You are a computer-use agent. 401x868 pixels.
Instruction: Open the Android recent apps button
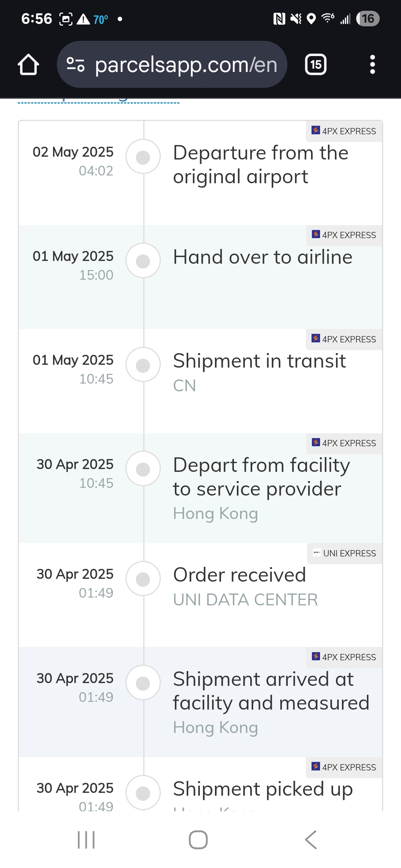pyautogui.click(x=86, y=840)
